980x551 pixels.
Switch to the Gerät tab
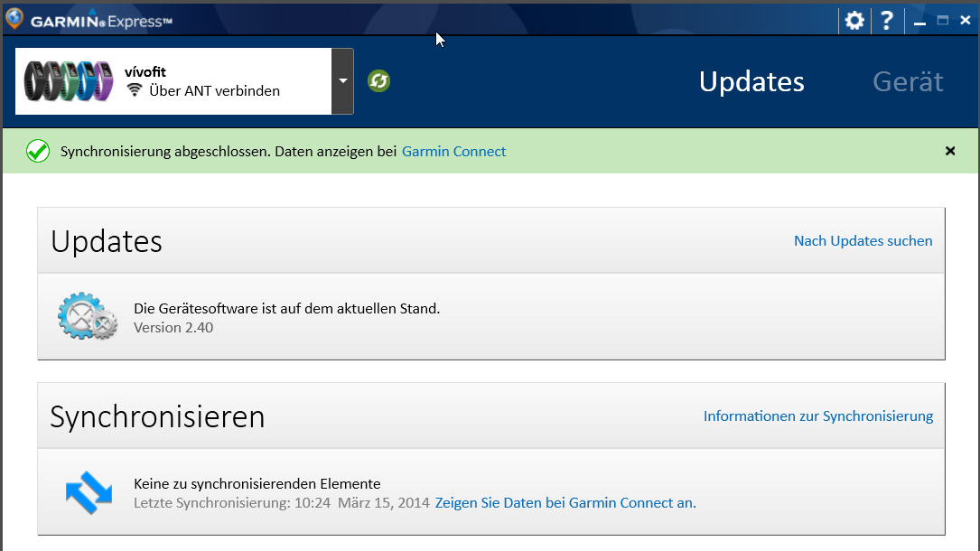coord(908,81)
